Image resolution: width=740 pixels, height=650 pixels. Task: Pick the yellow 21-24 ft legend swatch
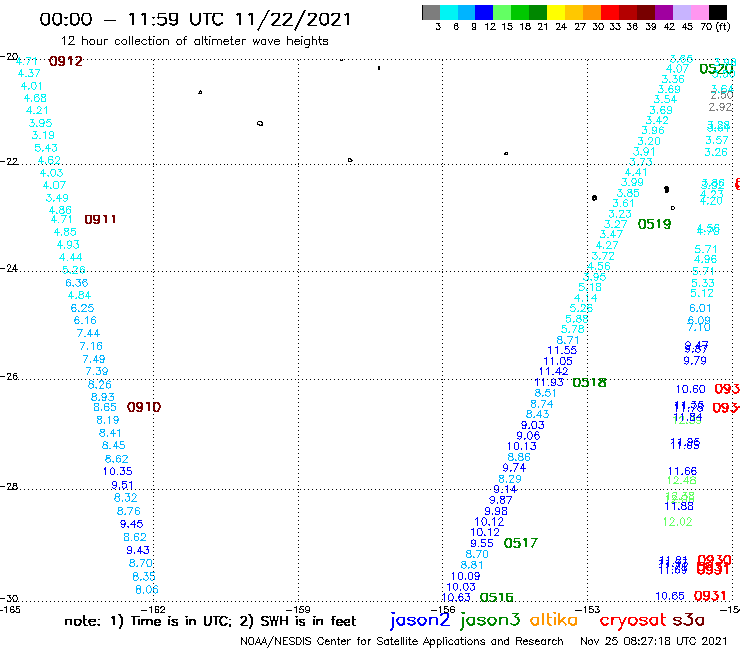pos(555,12)
